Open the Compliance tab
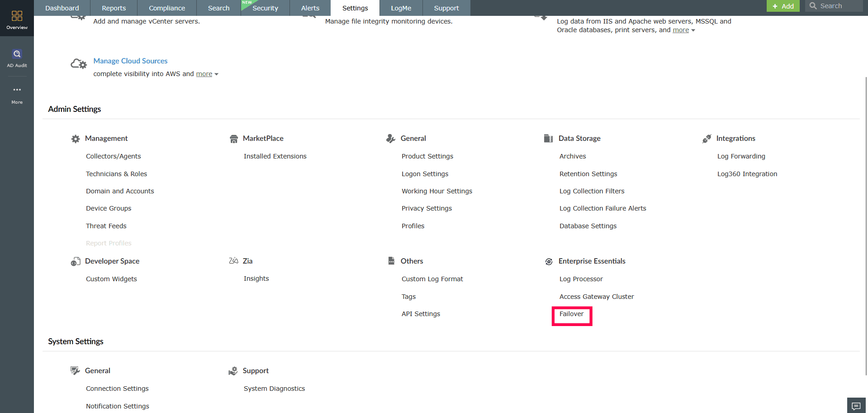Screen dimensions: 868x413 167,8
